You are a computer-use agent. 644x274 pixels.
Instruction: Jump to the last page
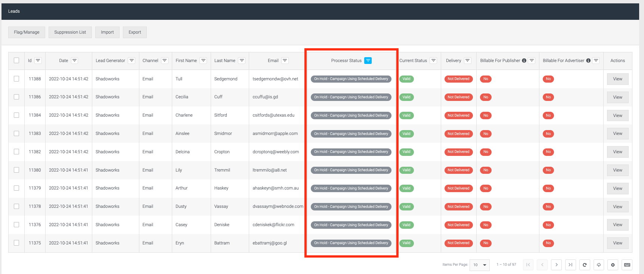pyautogui.click(x=570, y=265)
